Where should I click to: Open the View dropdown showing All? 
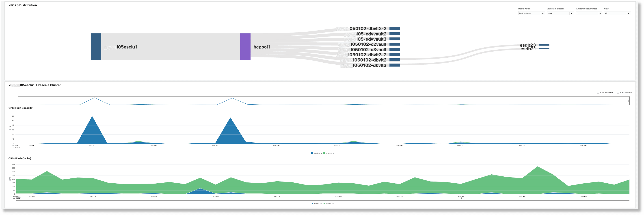(629, 13)
